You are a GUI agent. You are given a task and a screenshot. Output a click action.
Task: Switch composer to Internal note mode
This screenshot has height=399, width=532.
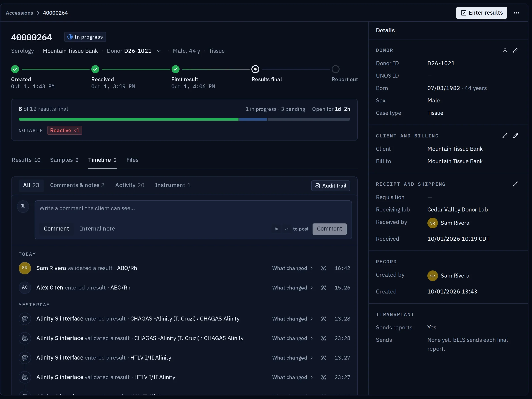tap(97, 229)
